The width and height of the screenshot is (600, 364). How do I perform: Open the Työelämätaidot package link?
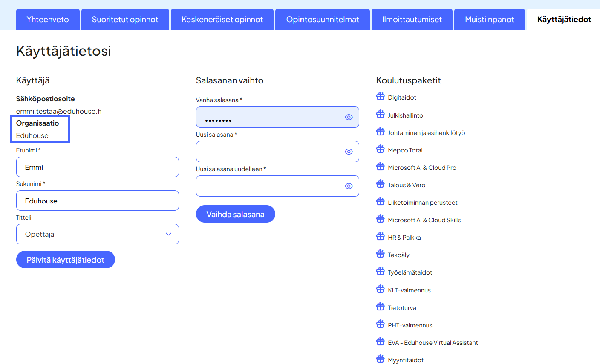tap(410, 272)
